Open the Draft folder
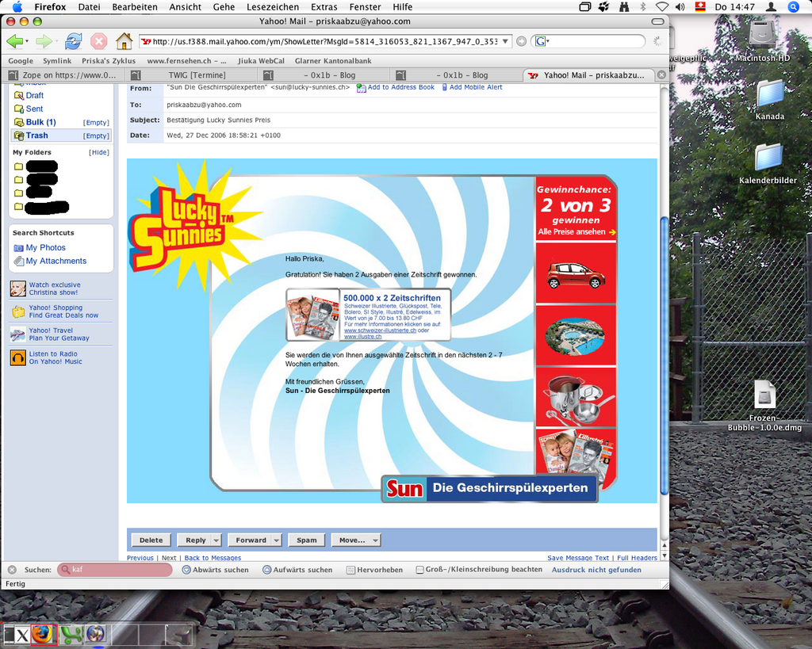Screen dimensions: 812x649 35,95
